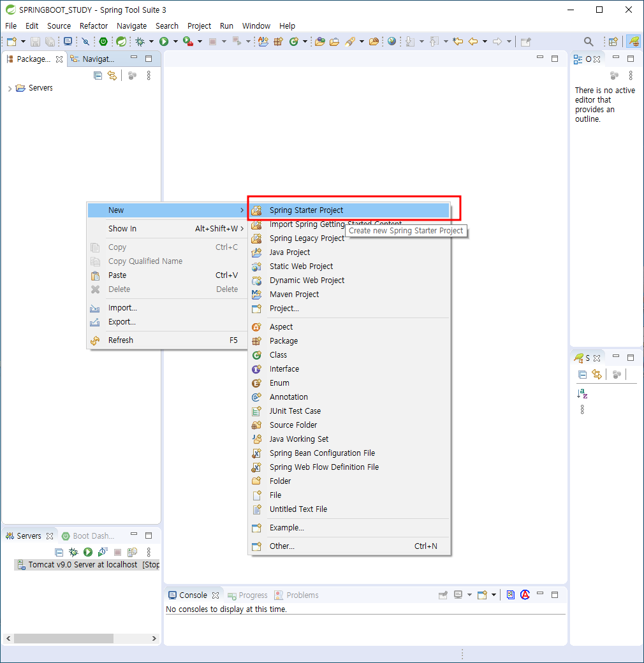Toggle alphabetical sort (a-z) in Spring Explorer
This screenshot has width=644, height=663.
point(582,394)
